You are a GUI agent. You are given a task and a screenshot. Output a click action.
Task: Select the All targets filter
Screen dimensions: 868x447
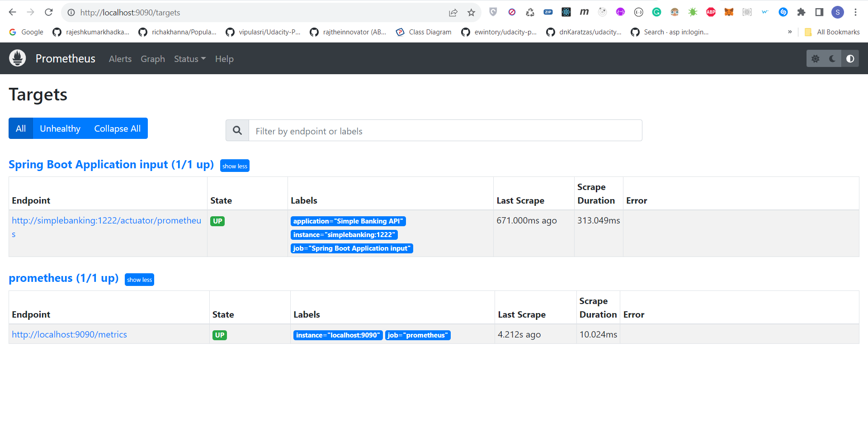tap(21, 128)
